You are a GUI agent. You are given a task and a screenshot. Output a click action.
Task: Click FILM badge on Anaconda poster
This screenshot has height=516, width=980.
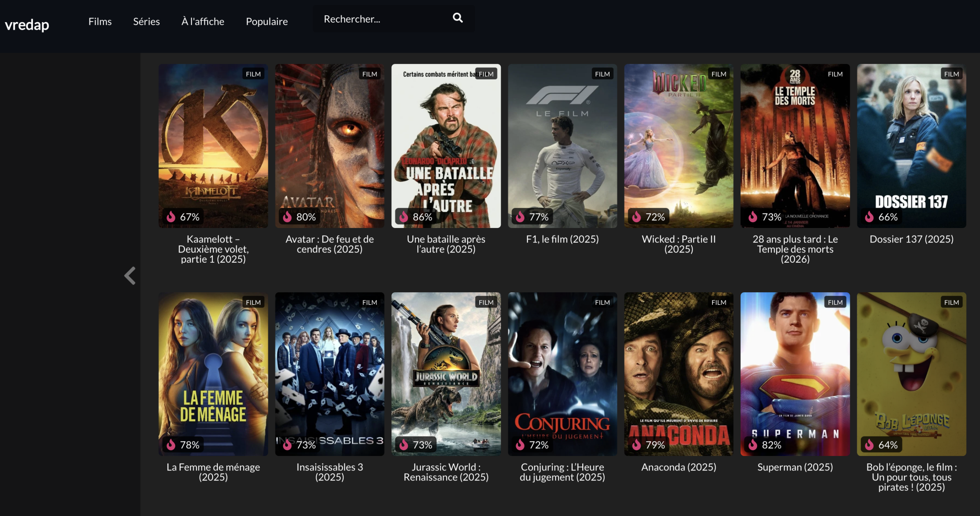pos(718,302)
